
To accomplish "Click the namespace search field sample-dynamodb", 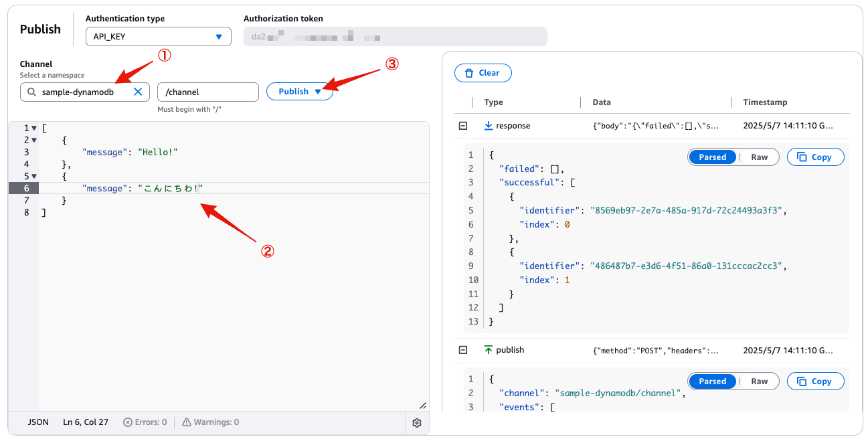I will tap(85, 92).
